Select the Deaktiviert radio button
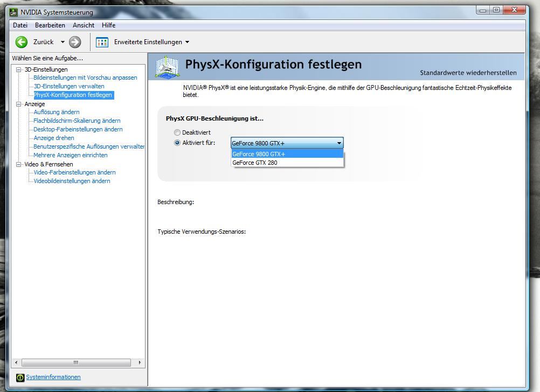This screenshot has height=392, width=540. pyautogui.click(x=177, y=132)
